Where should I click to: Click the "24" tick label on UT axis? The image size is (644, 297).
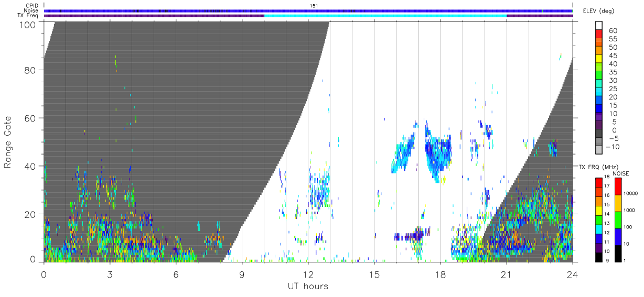[x=572, y=274]
